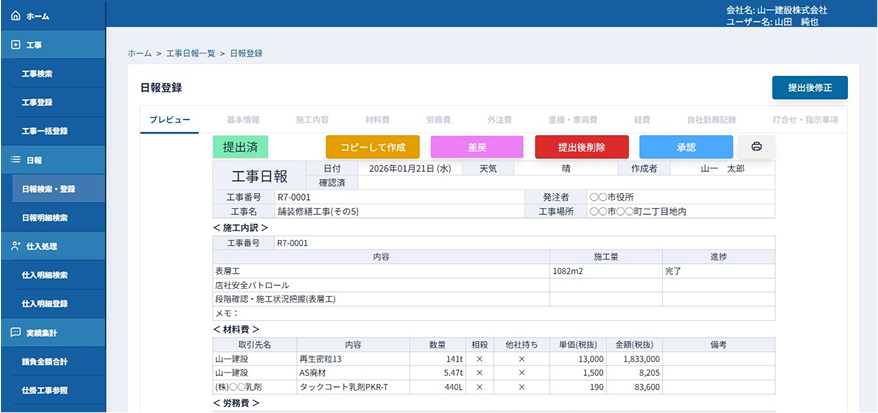Viewport: 878px width, 413px height.
Task: Go to ホーム via breadcrumb link
Action: click(139, 54)
